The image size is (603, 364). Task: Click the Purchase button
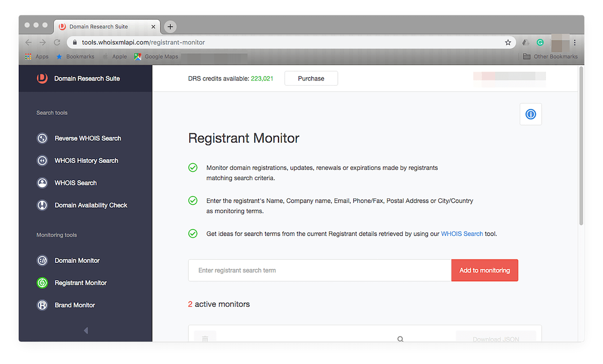pyautogui.click(x=311, y=79)
